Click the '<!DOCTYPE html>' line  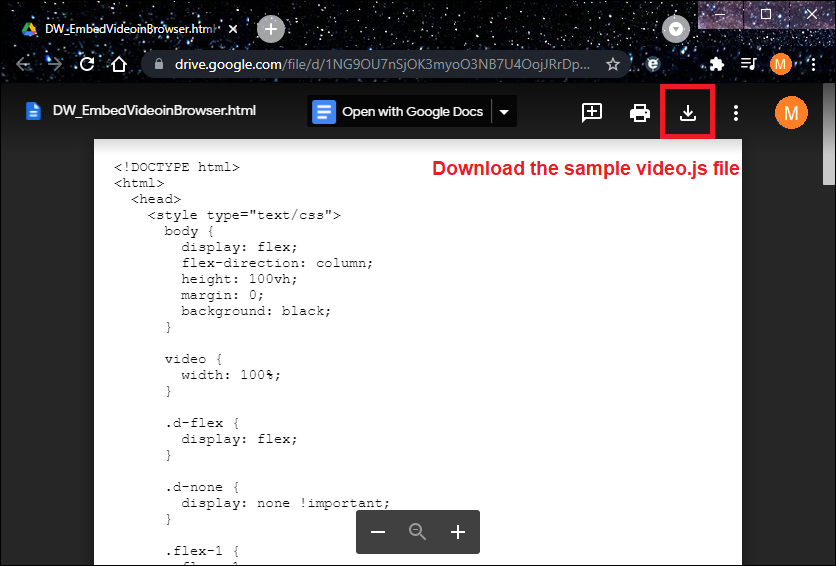point(176,167)
